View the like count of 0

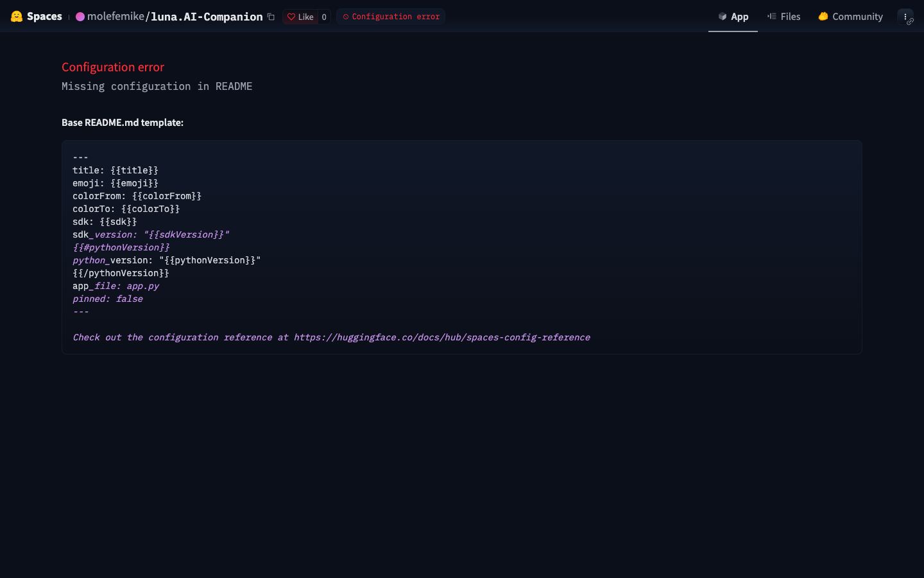[x=324, y=17]
